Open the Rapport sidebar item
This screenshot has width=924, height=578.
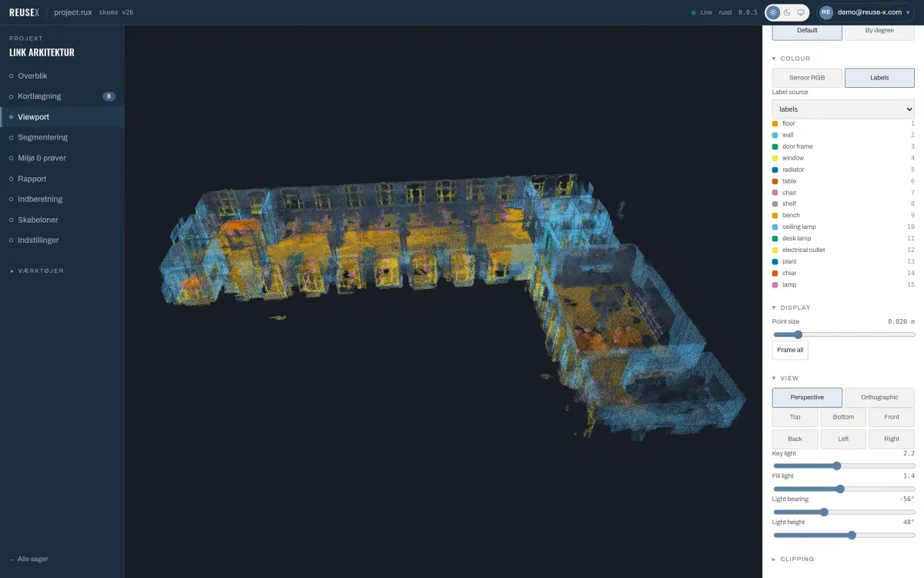point(62,179)
